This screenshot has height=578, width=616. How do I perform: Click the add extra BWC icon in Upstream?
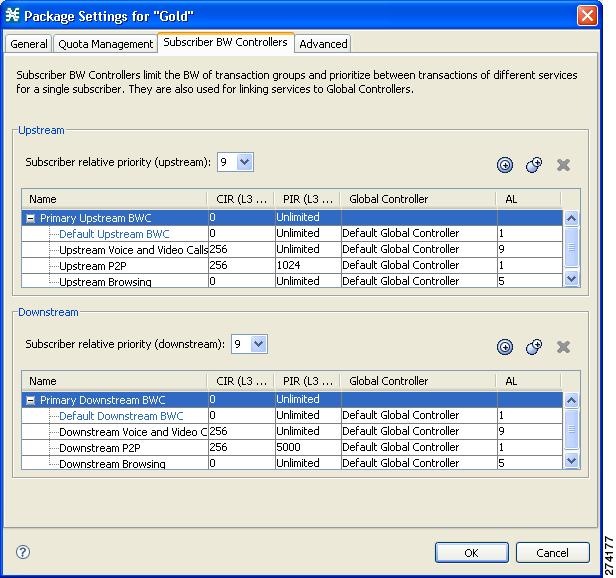tap(534, 165)
